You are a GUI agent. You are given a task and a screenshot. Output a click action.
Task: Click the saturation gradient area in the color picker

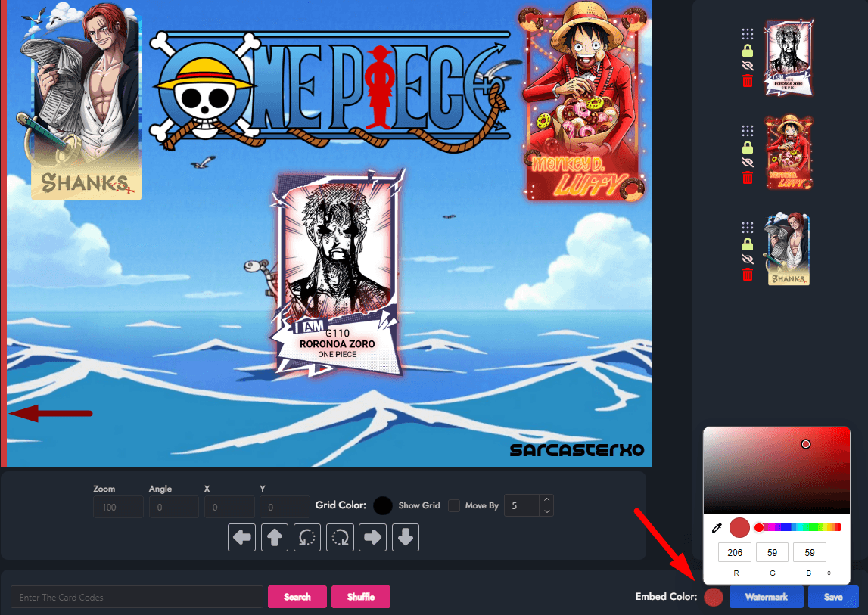pos(776,470)
